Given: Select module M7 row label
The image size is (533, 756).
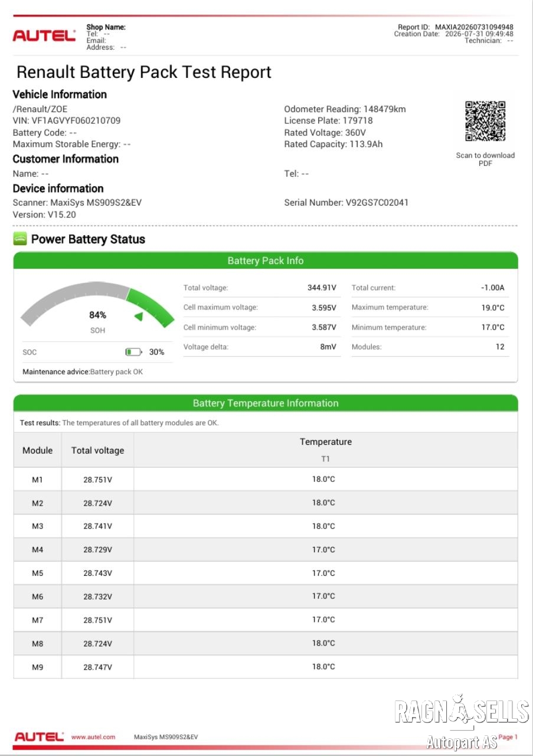Looking at the screenshot, I should click(38, 620).
